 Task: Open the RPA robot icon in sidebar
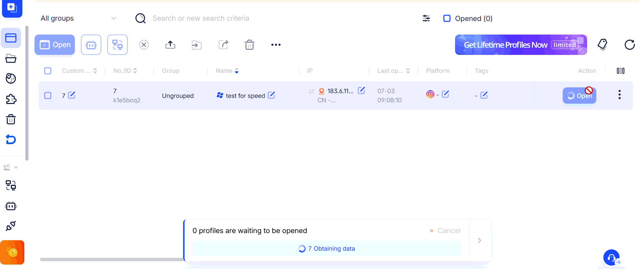(11, 206)
